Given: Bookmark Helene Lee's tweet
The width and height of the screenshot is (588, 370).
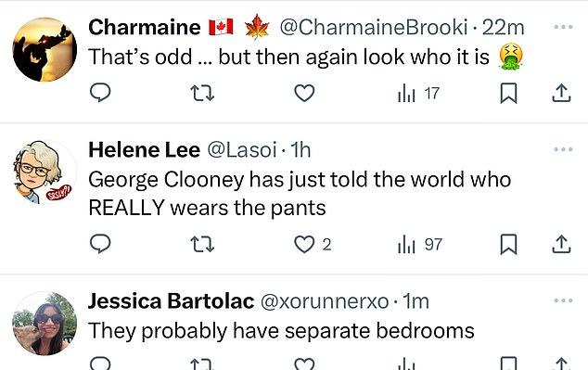Looking at the screenshot, I should (x=508, y=245).
